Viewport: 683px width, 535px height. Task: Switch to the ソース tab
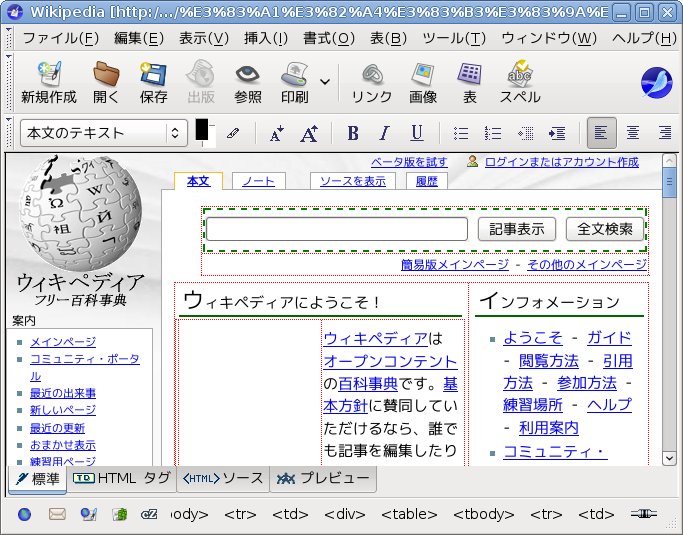point(223,479)
